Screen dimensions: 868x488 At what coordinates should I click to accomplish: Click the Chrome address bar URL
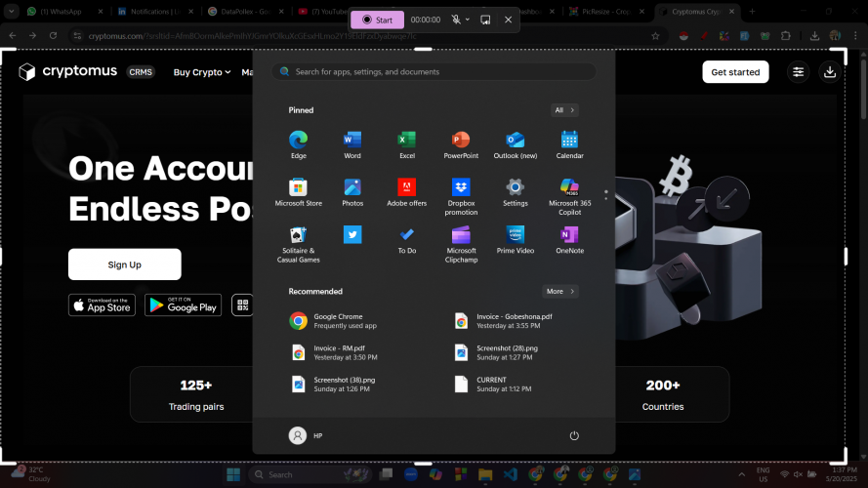(x=253, y=36)
